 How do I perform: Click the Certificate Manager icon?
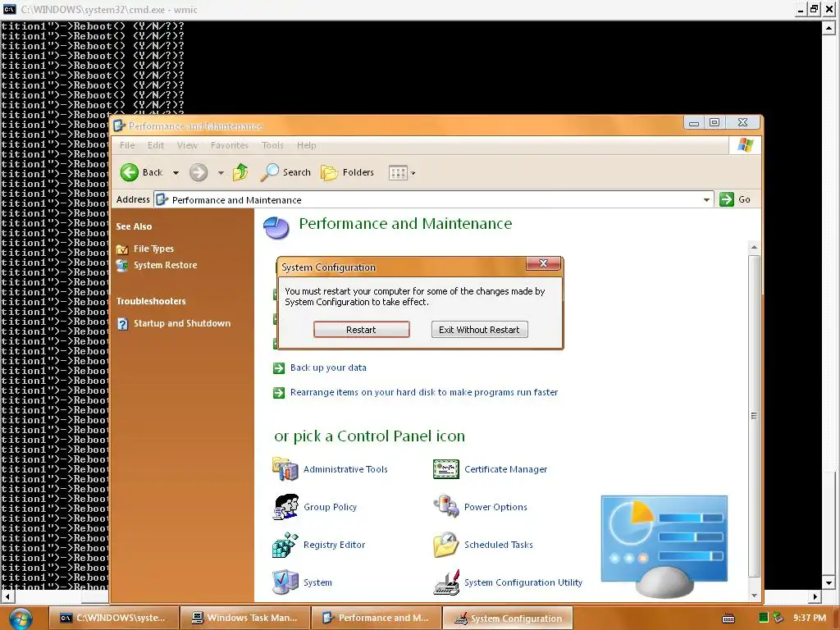[x=446, y=469]
